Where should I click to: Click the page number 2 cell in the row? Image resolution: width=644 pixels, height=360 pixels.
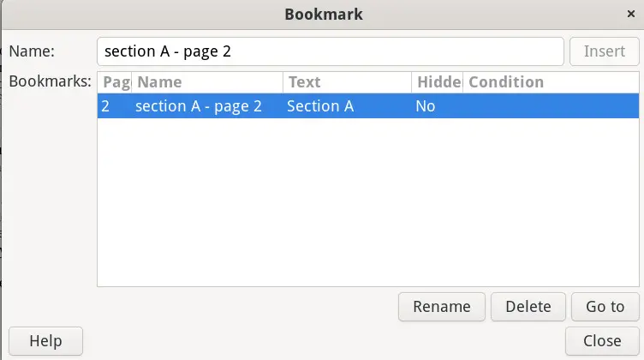[x=105, y=106]
